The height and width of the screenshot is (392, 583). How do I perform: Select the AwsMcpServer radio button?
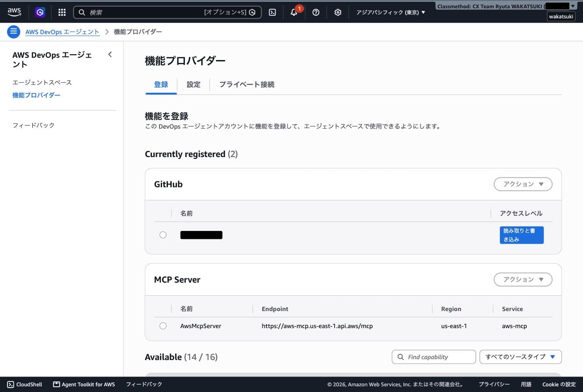(x=163, y=326)
